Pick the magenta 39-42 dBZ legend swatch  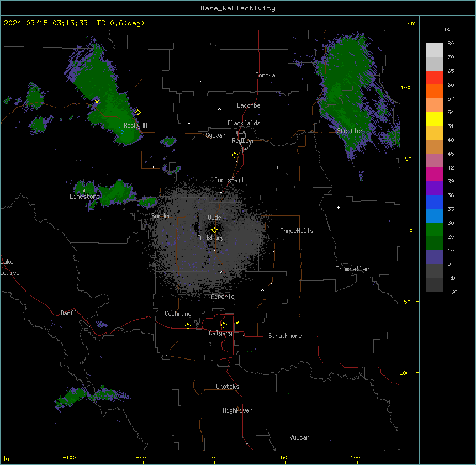(x=434, y=174)
